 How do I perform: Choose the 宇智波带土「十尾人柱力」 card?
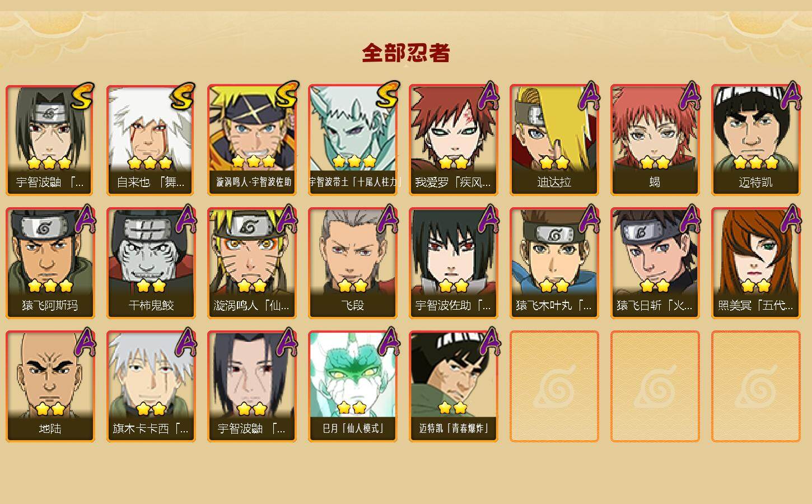352,140
